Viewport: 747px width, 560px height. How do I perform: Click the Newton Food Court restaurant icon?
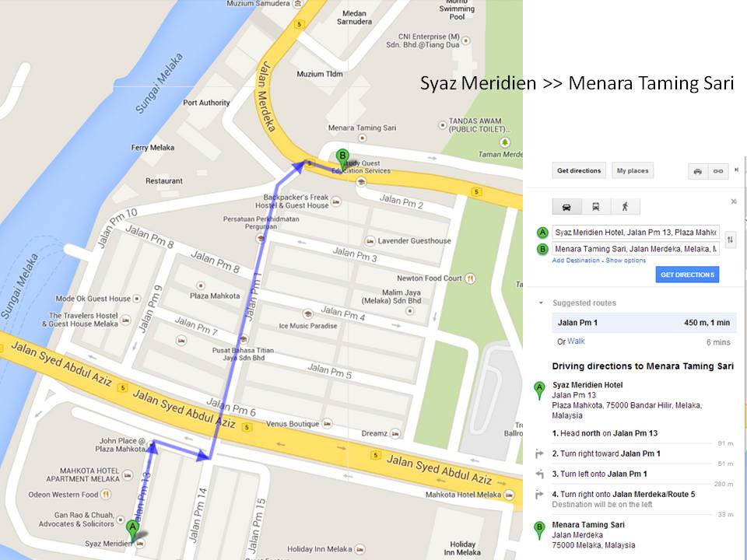pos(470,278)
